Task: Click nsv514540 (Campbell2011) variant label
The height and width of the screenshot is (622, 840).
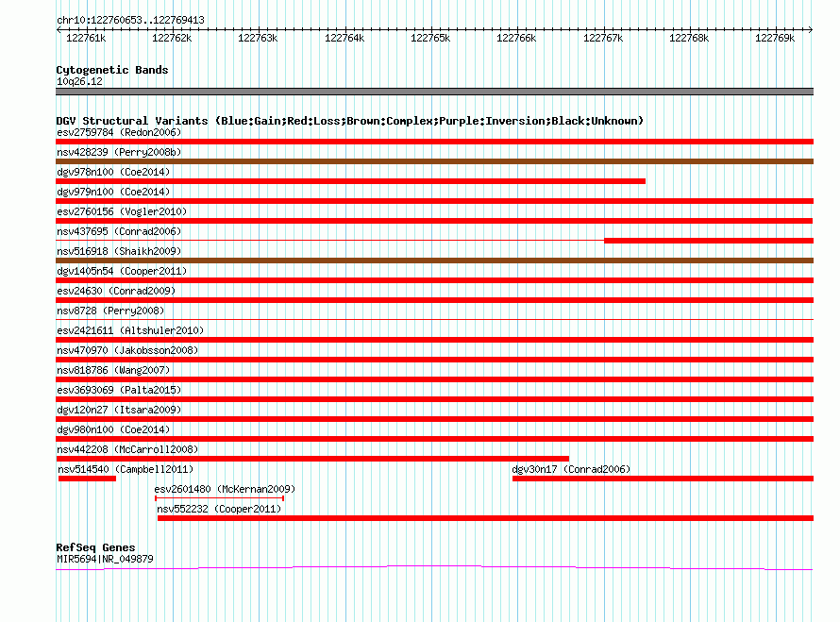Action: pyautogui.click(x=126, y=469)
